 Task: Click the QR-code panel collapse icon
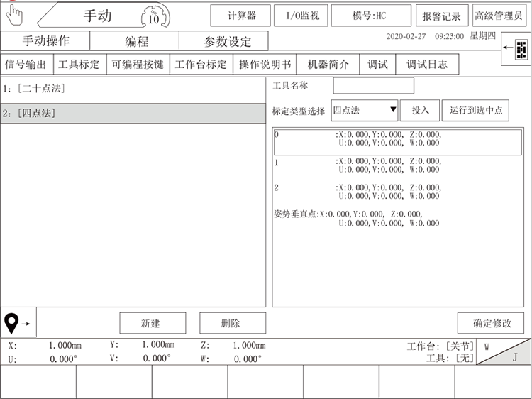(514, 48)
